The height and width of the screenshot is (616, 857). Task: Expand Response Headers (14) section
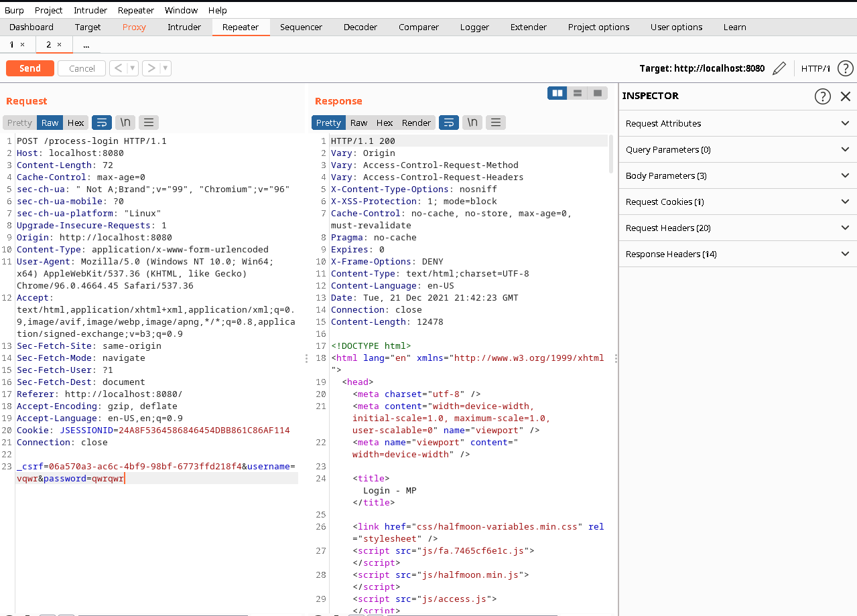coord(738,254)
